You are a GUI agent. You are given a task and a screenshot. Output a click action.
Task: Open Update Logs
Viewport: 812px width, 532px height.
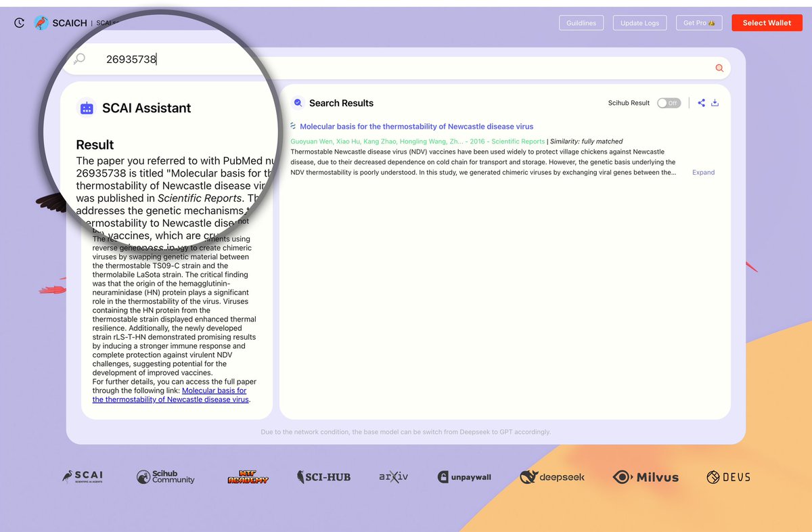639,23
